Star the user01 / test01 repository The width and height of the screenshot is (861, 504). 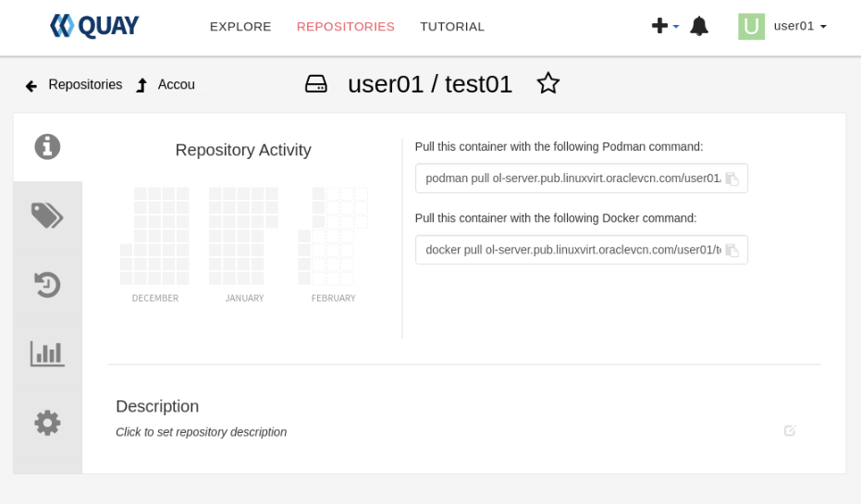(548, 83)
